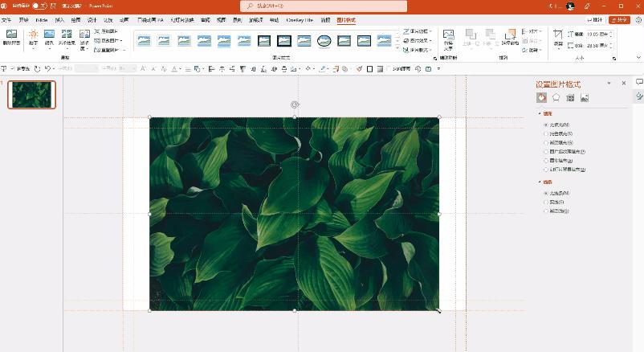
Task: Select the Fill & Line pane icon
Action: tap(541, 97)
